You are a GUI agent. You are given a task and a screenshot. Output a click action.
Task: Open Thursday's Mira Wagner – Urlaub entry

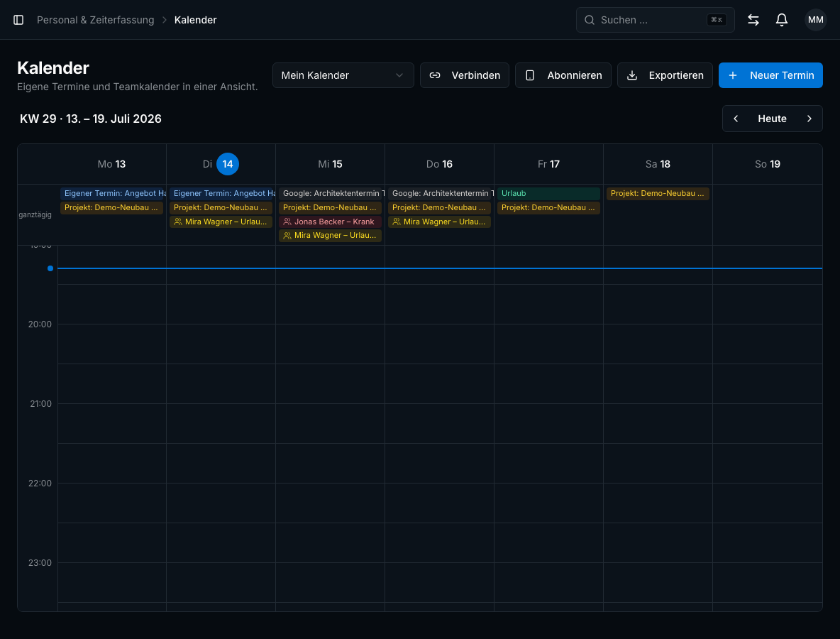439,222
